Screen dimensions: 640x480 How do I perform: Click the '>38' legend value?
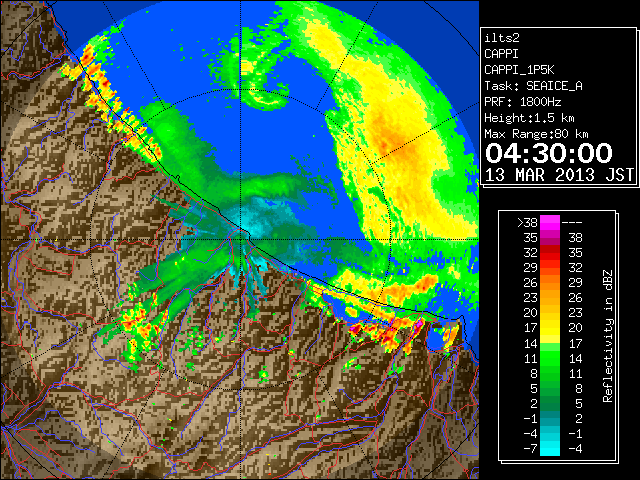click(x=527, y=223)
